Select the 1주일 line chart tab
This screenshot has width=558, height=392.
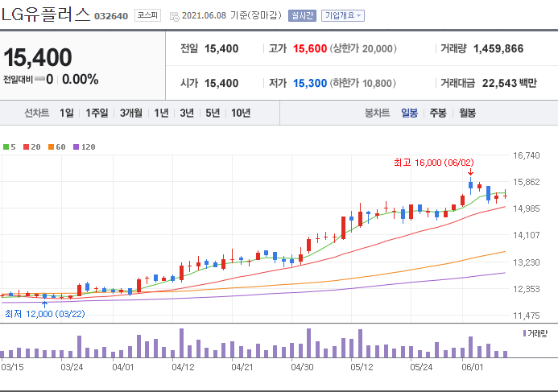[x=97, y=113]
